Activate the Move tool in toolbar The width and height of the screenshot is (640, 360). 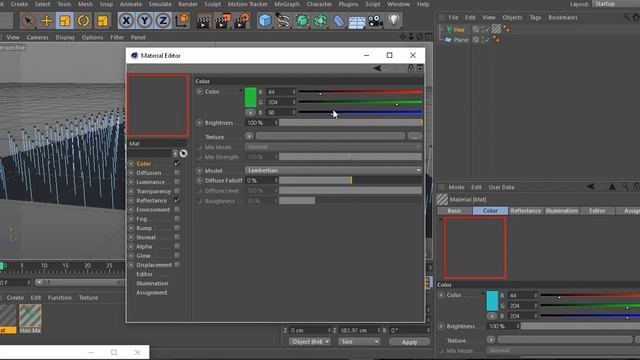47,20
